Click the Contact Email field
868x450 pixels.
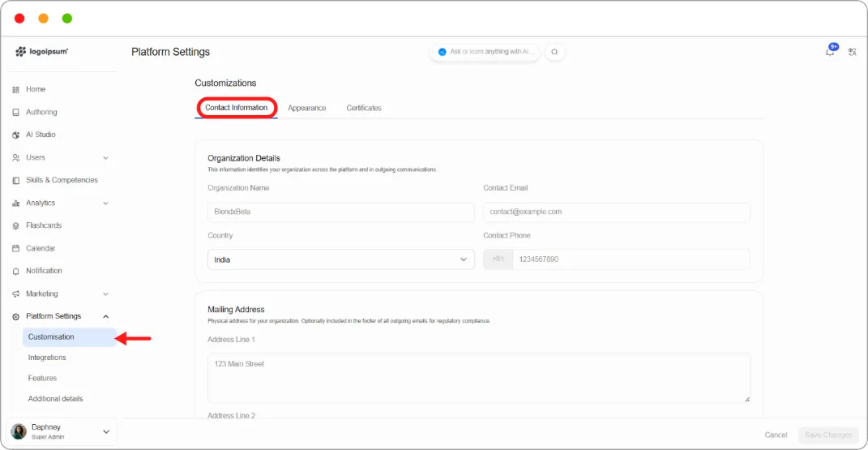[617, 212]
